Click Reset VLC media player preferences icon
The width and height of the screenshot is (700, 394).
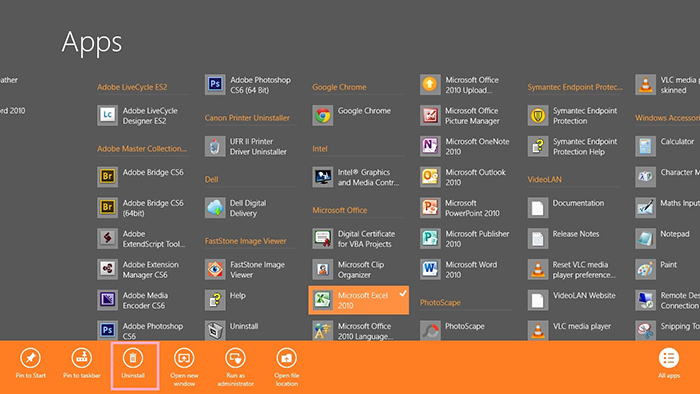(538, 269)
